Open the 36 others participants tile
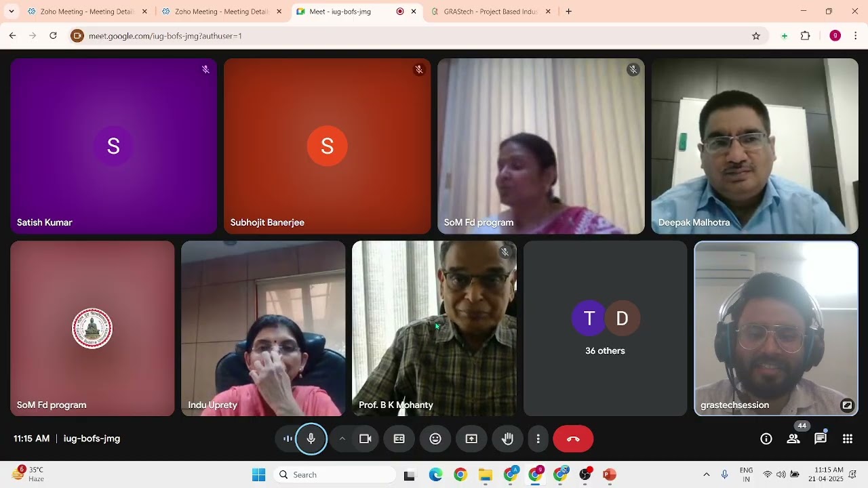This screenshot has width=868, height=488. point(605,329)
